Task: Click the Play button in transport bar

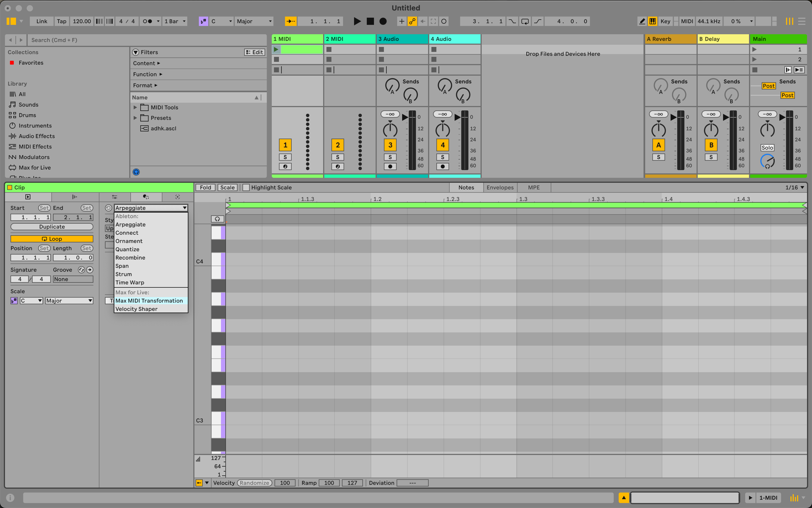Action: point(357,21)
